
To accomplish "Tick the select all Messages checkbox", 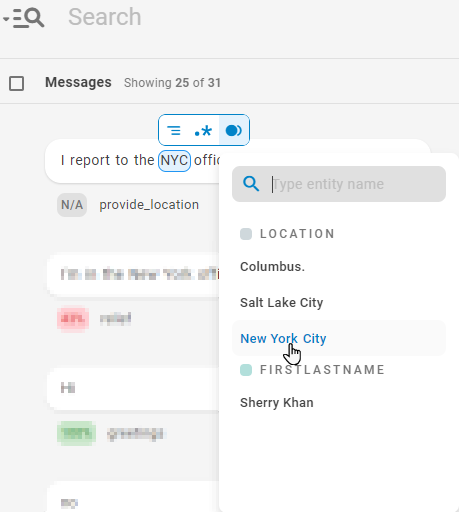I will (16, 83).
